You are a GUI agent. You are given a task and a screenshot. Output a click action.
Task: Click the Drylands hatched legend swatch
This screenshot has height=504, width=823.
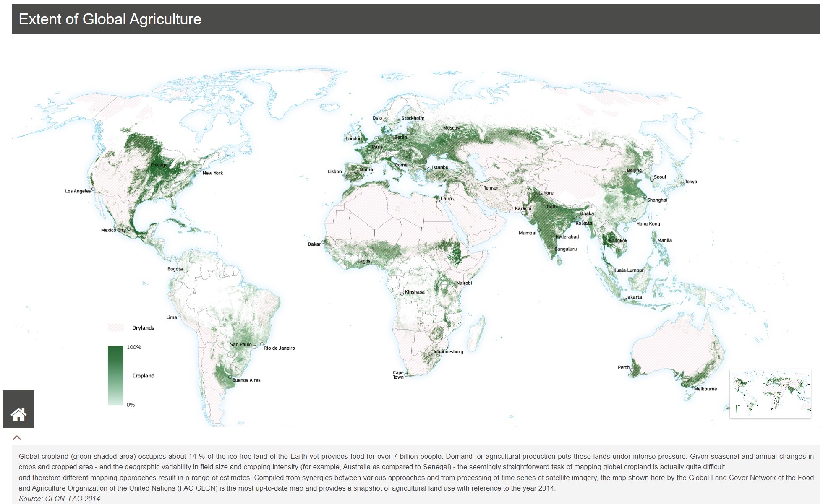(x=116, y=328)
